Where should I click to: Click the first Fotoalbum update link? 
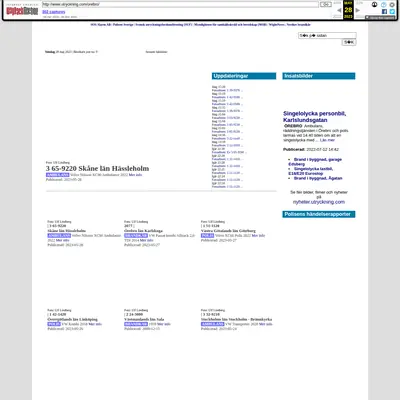click(x=227, y=90)
